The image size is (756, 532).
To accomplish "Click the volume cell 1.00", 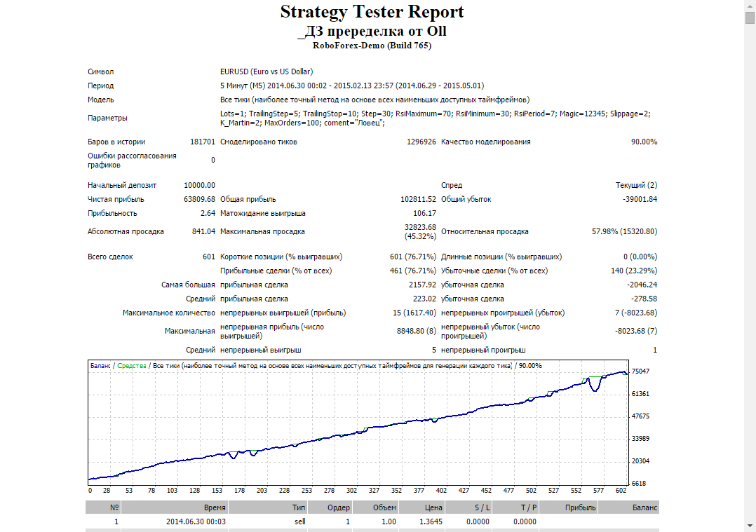I will coord(389,521).
